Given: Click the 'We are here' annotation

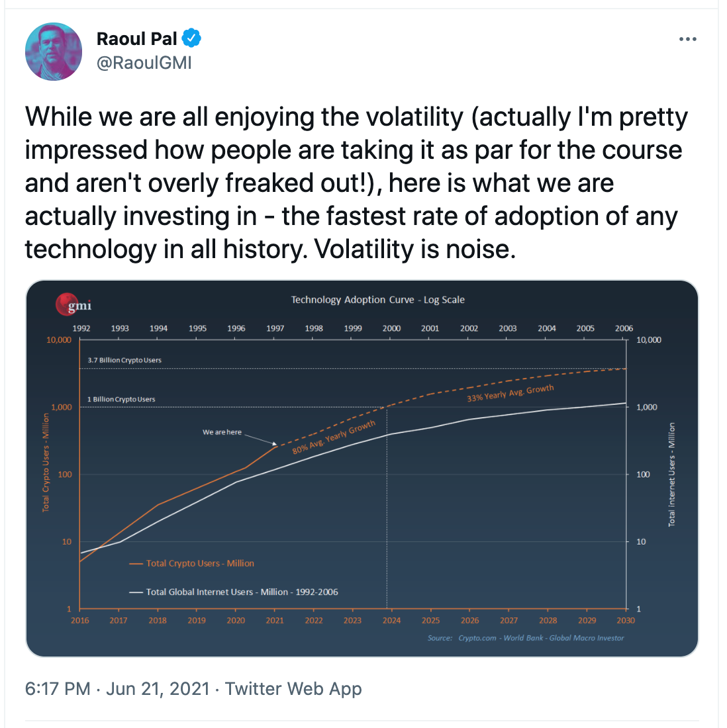Looking at the screenshot, I should tap(222, 432).
